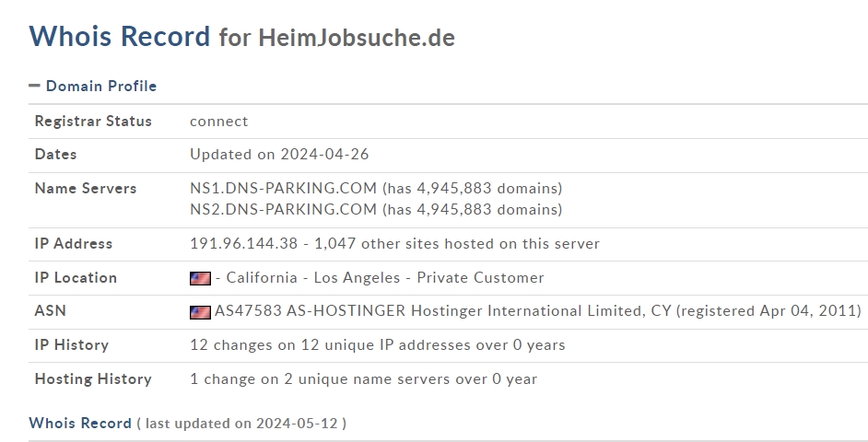The image size is (868, 442).
Task: Click the lower Whois Record section heading
Action: click(x=80, y=424)
